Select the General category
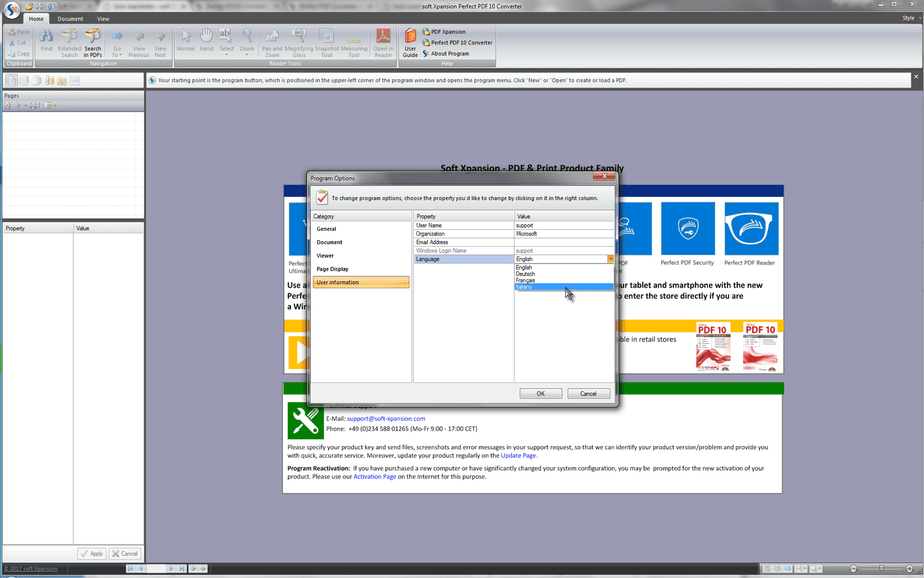924x578 pixels. [x=326, y=229]
